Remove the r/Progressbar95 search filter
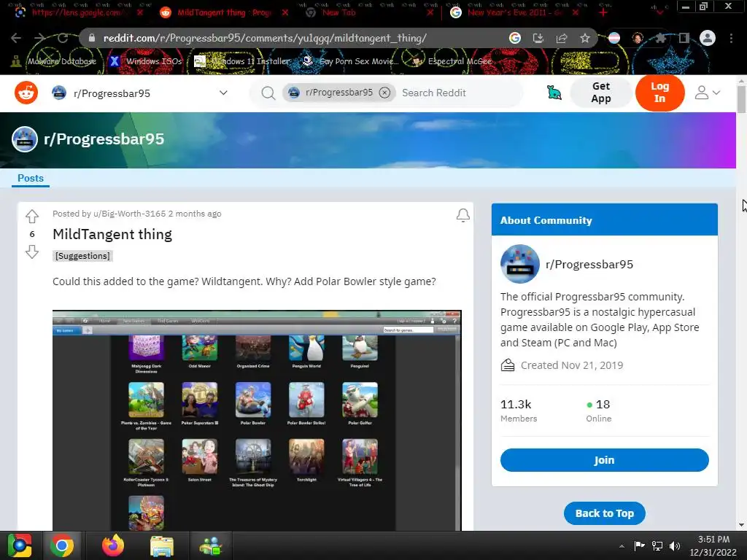 (384, 93)
